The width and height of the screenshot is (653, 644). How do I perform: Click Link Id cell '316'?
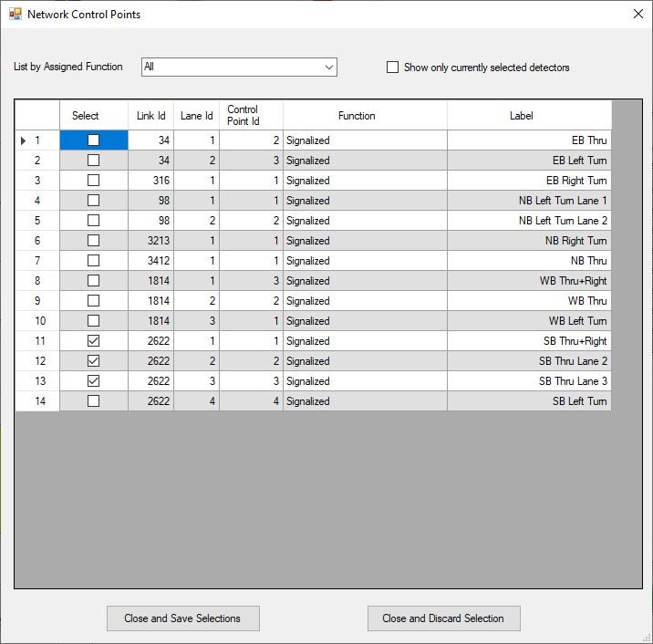pos(150,181)
